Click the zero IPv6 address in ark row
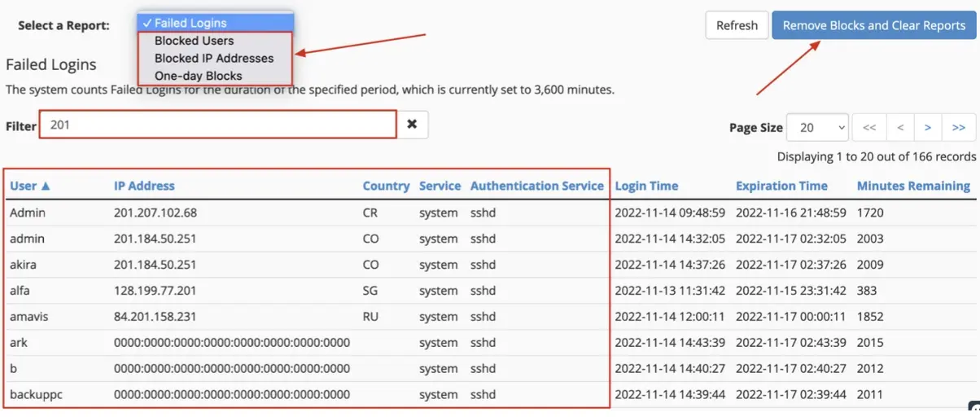Viewport: 980px width, 417px height. click(232, 343)
